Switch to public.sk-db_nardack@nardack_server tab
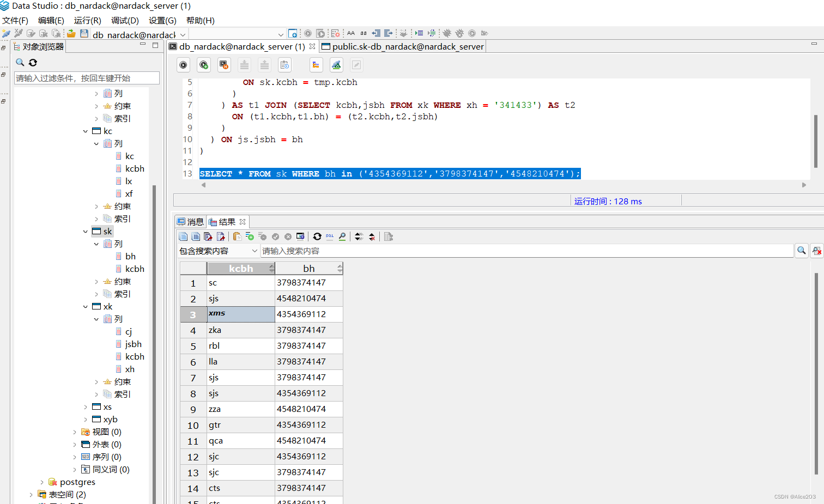The image size is (824, 504). [402, 47]
